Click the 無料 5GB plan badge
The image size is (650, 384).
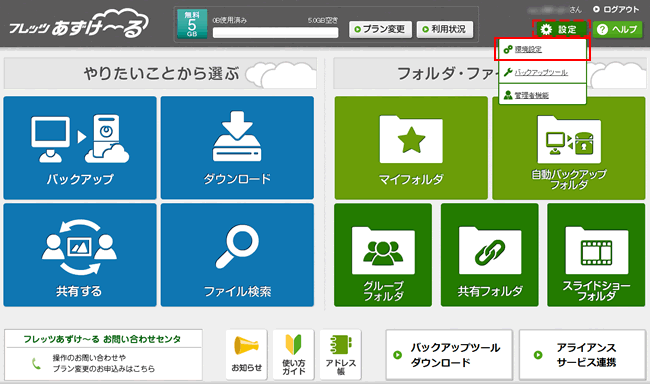pos(192,24)
